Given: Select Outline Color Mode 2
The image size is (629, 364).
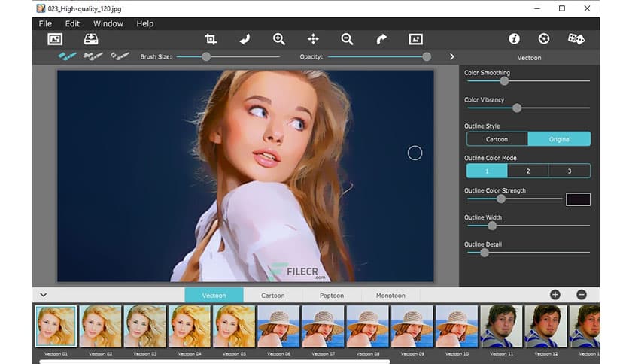Looking at the screenshot, I should pyautogui.click(x=528, y=171).
